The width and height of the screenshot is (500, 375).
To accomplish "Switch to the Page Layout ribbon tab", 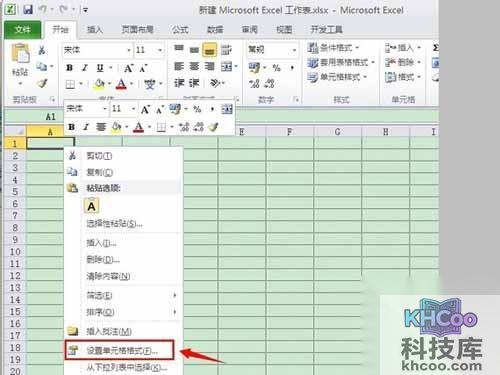I will (x=137, y=30).
